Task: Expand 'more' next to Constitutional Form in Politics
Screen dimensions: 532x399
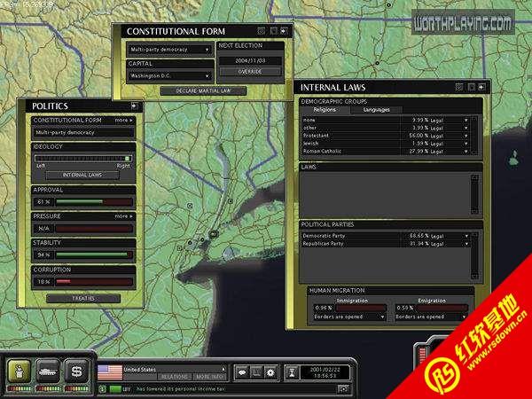Action: click(x=123, y=120)
